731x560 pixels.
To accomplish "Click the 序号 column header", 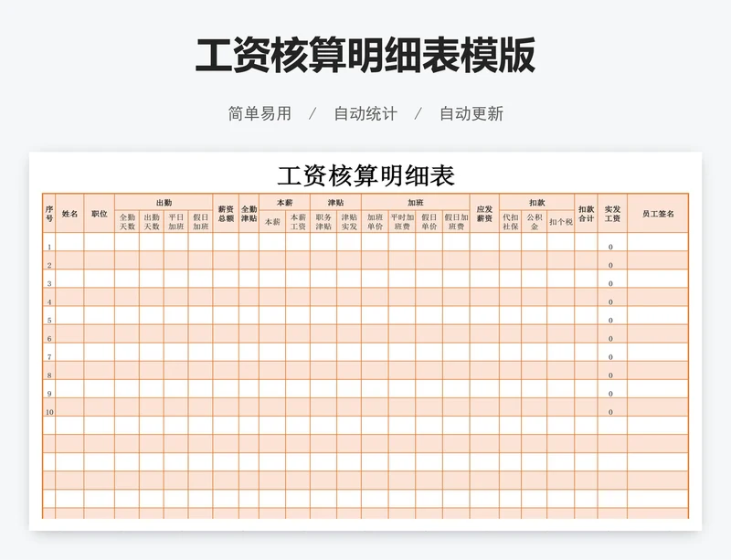I will point(49,214).
